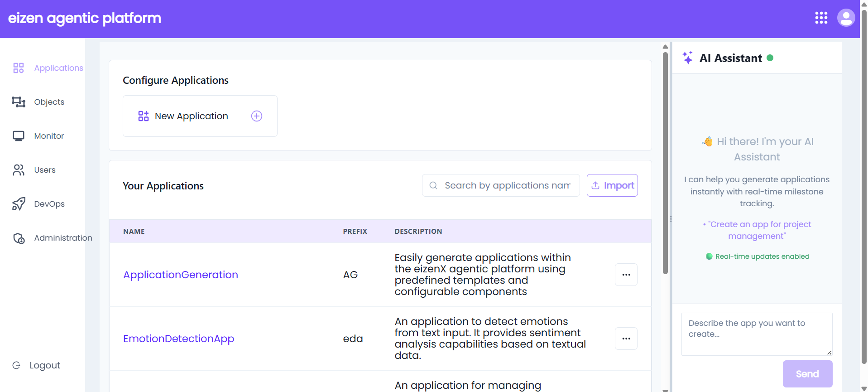The image size is (868, 392).
Task: Click the upload icon on Import
Action: (595, 185)
